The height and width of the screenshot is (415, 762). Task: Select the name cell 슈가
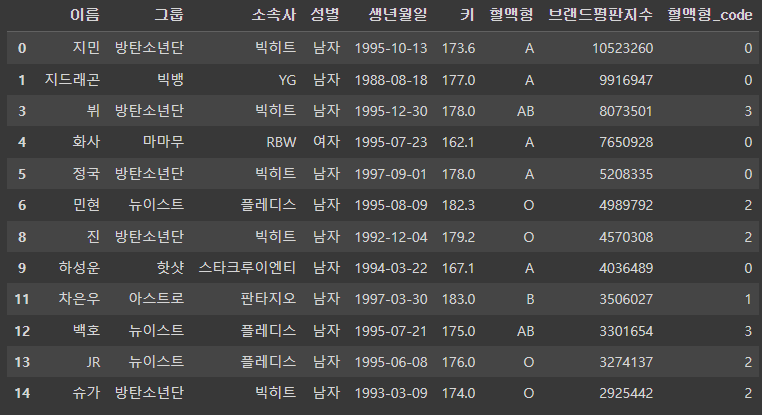[x=86, y=393]
